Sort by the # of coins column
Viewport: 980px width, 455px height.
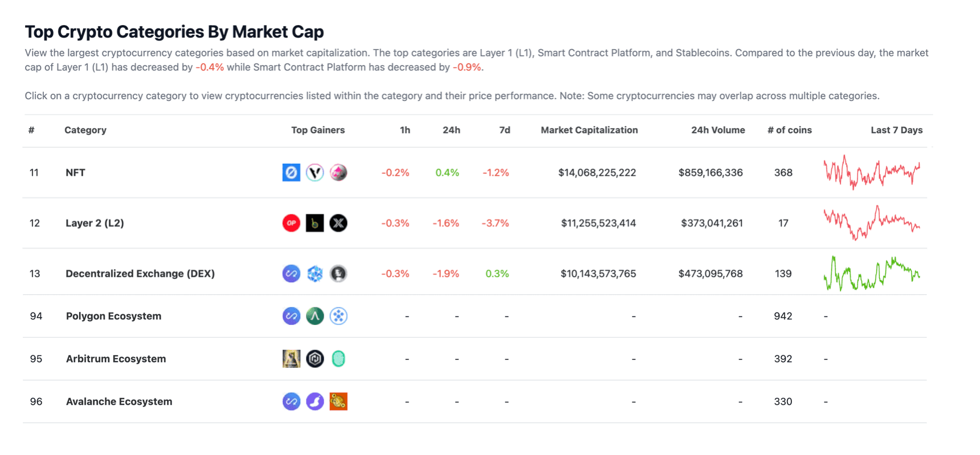tap(789, 130)
